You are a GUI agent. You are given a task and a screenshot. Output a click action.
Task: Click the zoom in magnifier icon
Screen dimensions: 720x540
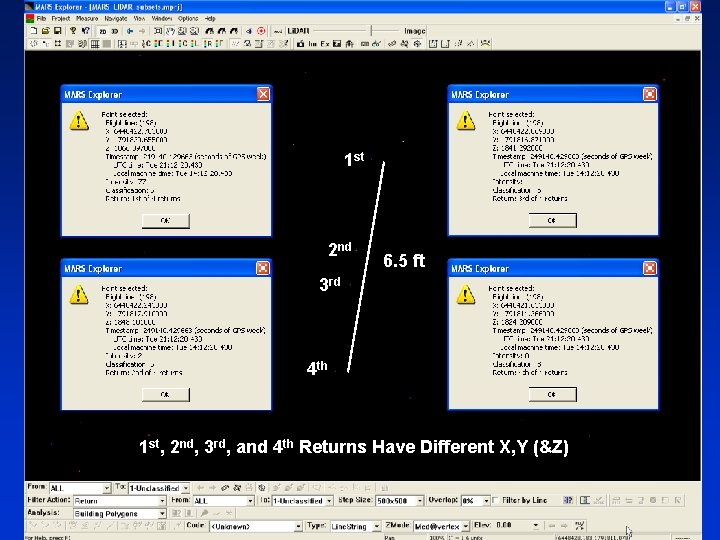[x=182, y=31]
